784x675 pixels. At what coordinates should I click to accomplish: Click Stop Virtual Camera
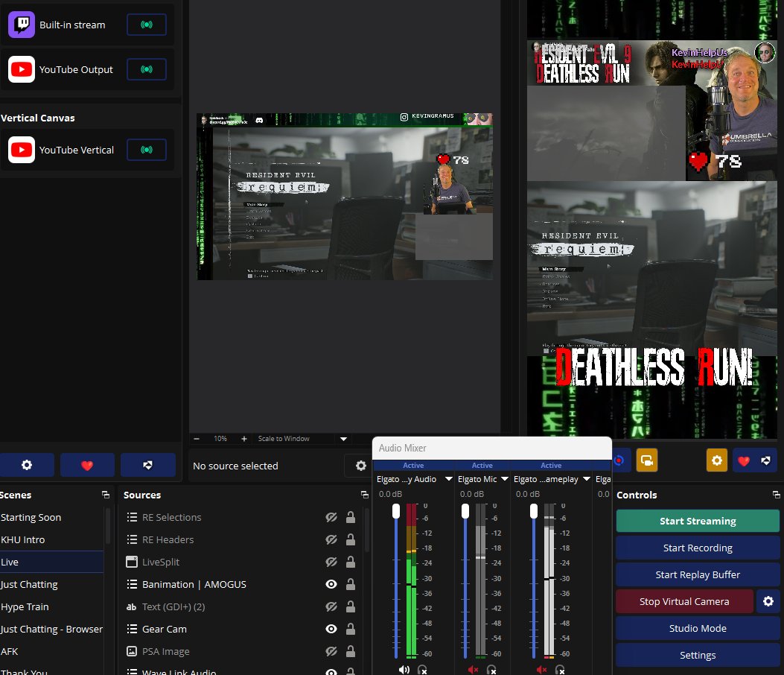(684, 601)
